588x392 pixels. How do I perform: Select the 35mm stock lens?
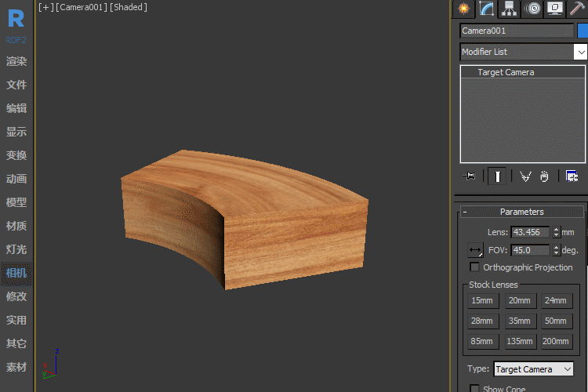(x=519, y=321)
